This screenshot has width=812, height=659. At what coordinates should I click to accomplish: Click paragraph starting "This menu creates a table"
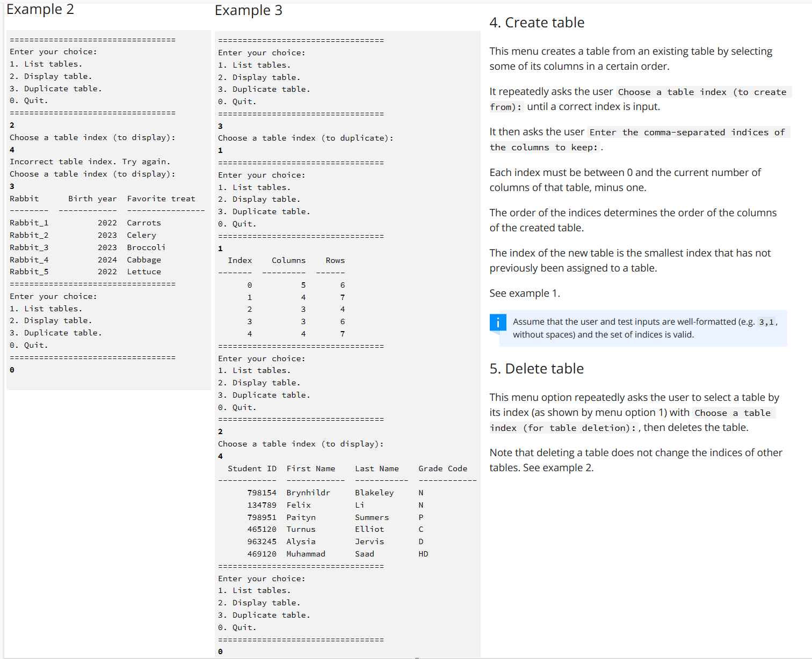point(631,58)
